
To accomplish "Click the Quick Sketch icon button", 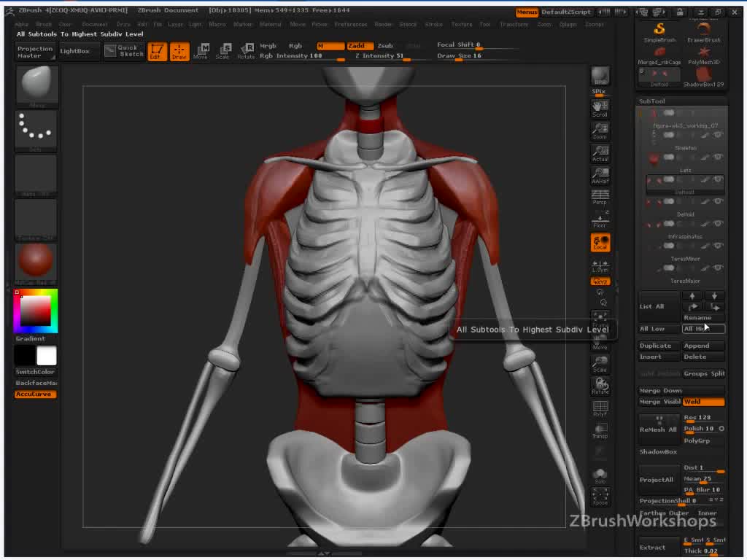I will tap(124, 51).
